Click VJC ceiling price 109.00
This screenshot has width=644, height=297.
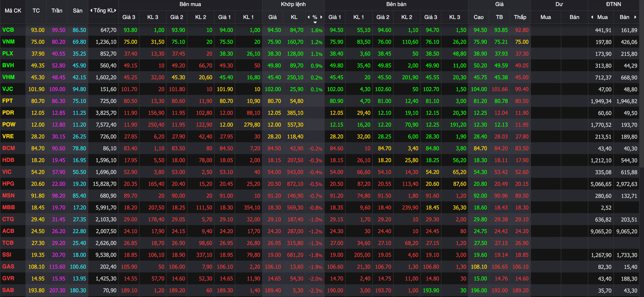coord(57,89)
